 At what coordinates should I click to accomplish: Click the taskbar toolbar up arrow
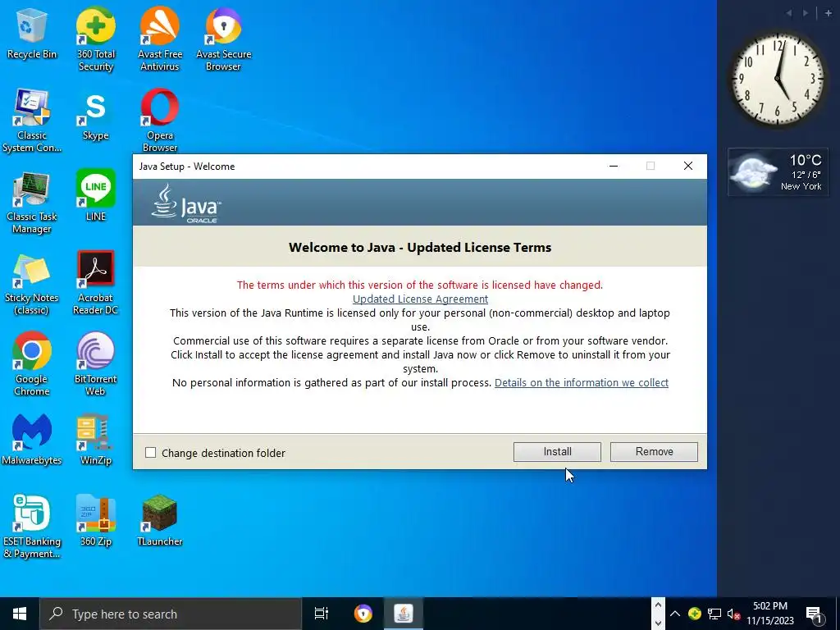[x=658, y=605]
